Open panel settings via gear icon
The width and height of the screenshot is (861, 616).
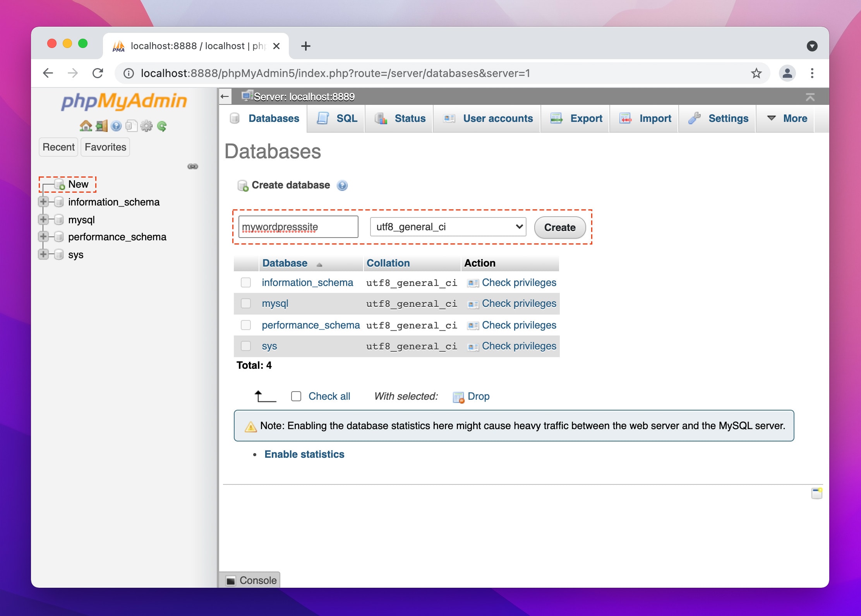pos(146,126)
